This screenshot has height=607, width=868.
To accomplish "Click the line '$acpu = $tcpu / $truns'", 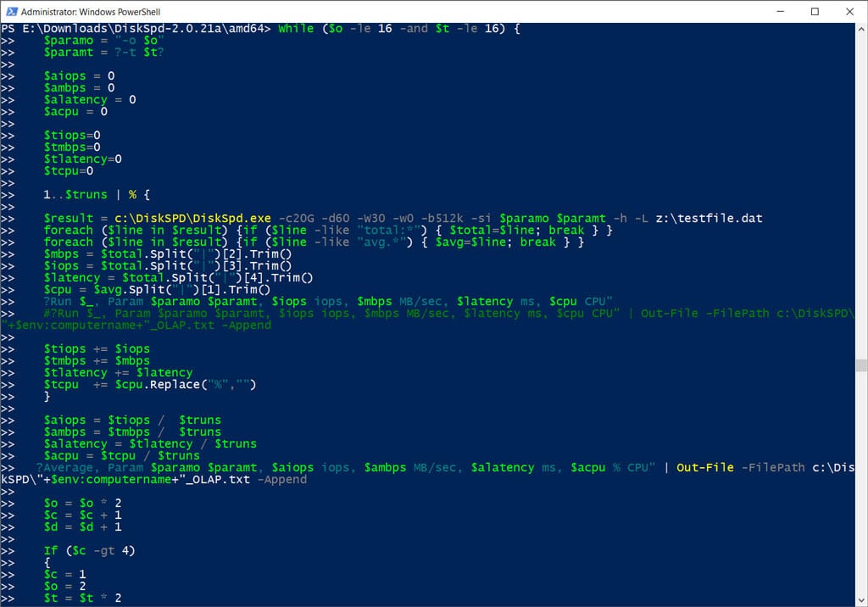I will pos(122,456).
